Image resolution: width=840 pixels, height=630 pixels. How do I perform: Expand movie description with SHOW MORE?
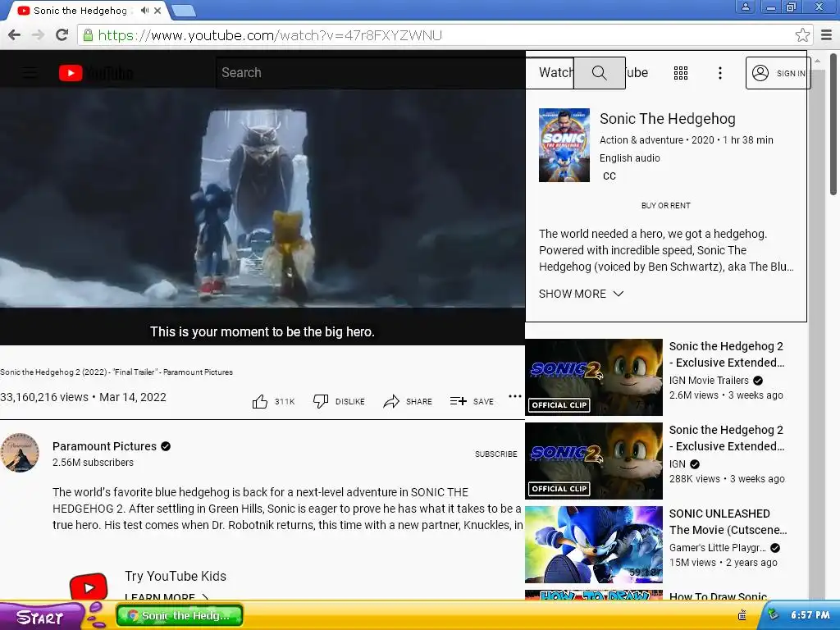(582, 294)
